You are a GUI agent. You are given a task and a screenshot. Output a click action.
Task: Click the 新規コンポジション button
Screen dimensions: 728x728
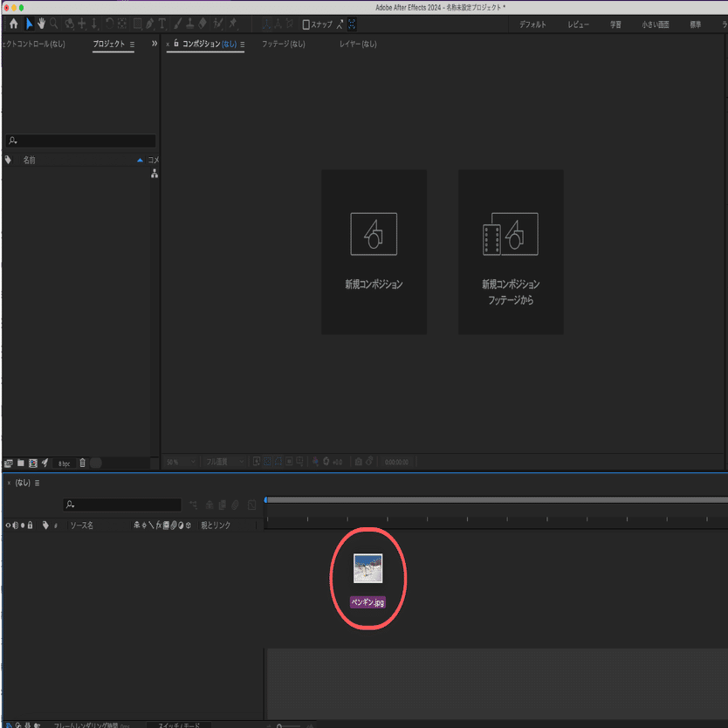(374, 252)
